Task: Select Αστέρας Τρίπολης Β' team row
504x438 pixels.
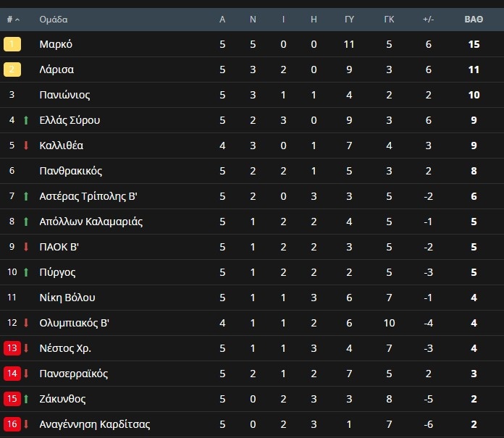Action: [x=252, y=196]
